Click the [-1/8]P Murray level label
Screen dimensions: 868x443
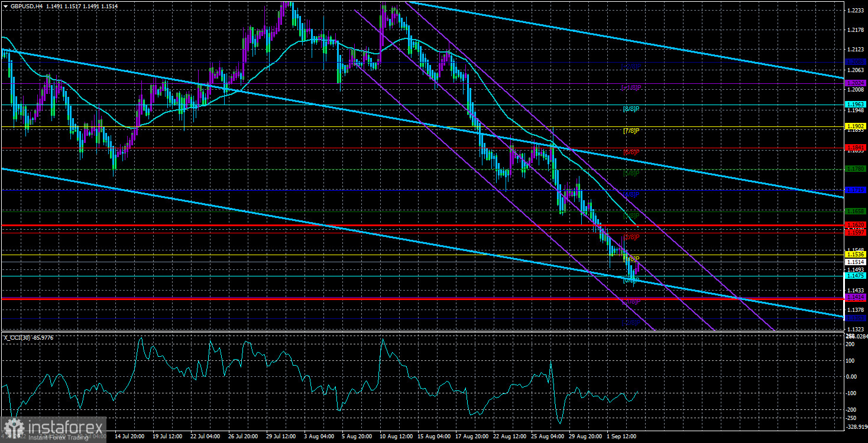[631, 302]
